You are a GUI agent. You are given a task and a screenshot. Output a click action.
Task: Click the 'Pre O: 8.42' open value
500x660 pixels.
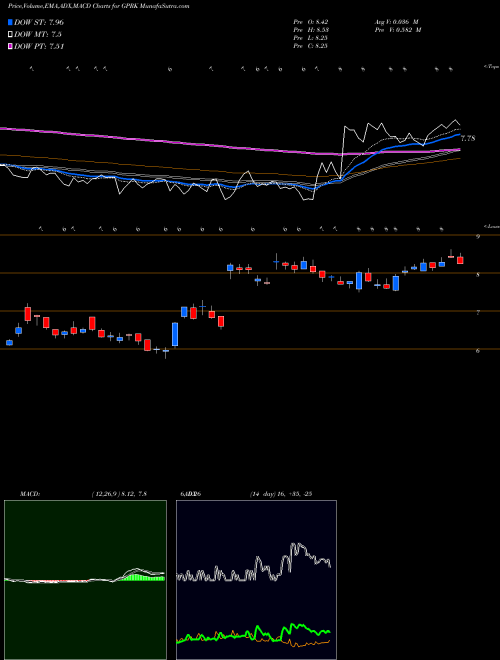tap(310, 22)
